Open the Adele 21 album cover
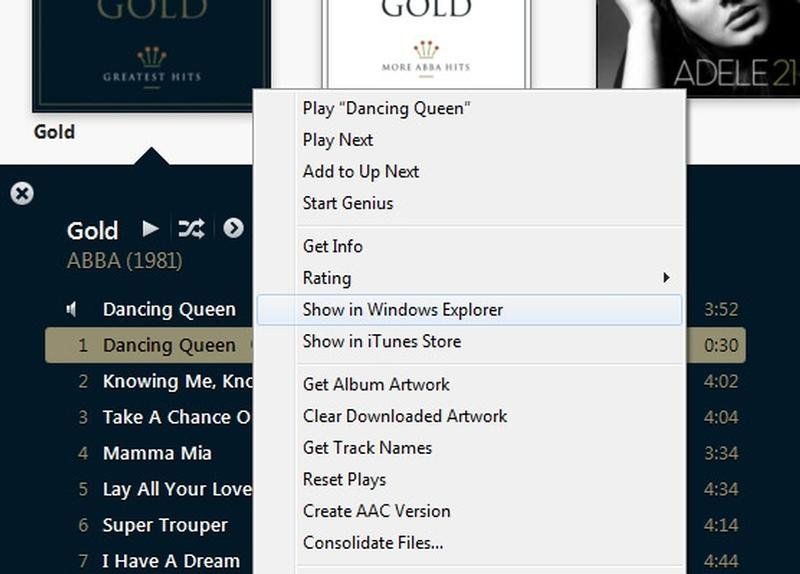This screenshot has height=574, width=800. (698, 47)
